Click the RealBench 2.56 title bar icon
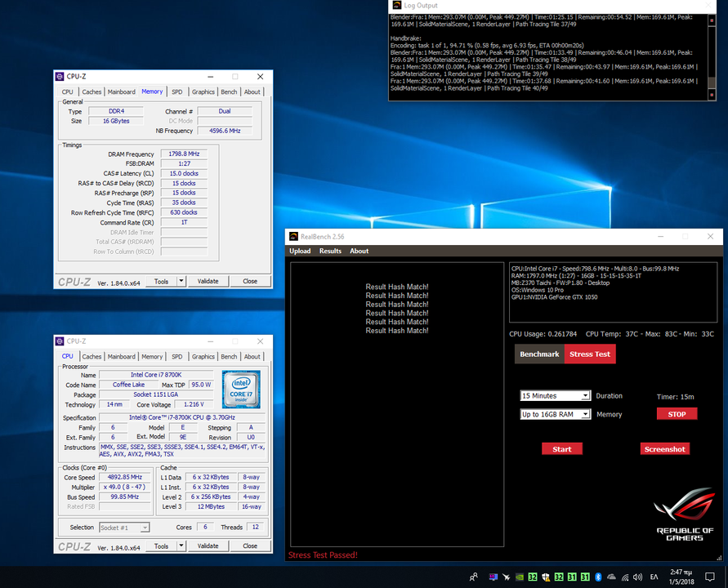Image resolution: width=728 pixels, height=588 pixels. pos(293,237)
